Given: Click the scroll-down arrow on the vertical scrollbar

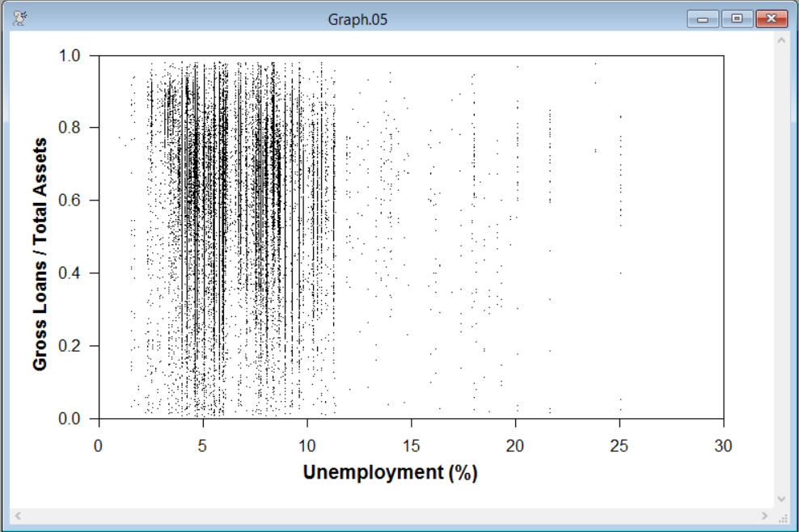Looking at the screenshot, I should (780, 499).
